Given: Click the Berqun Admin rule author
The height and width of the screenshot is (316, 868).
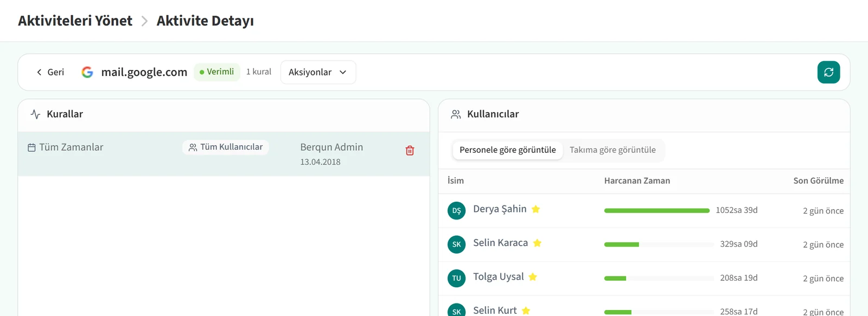Looking at the screenshot, I should click(x=331, y=147).
